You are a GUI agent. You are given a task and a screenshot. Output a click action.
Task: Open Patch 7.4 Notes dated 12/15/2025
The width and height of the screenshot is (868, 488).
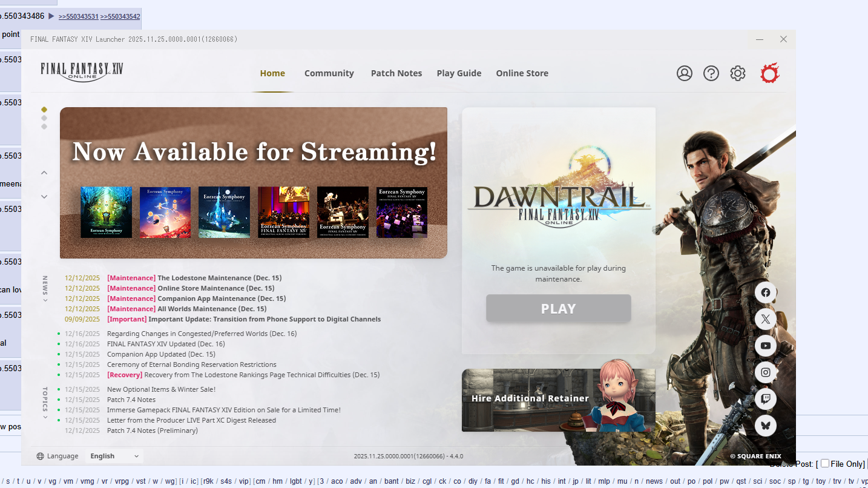pos(131,400)
